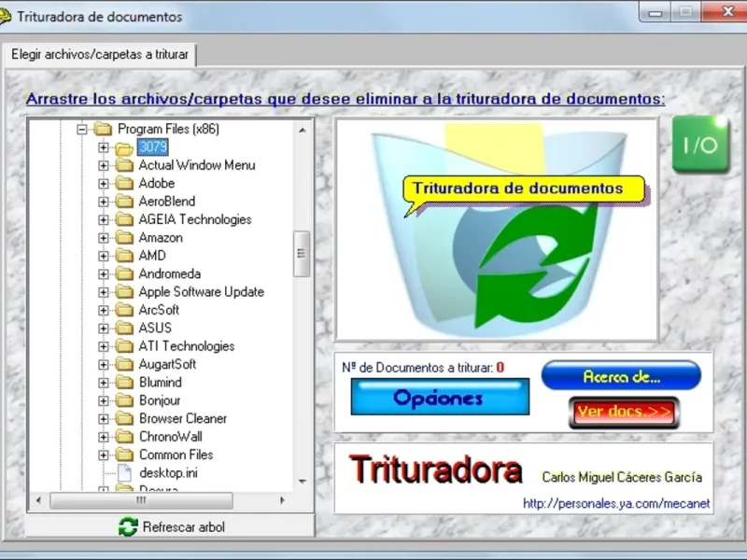Click the Adobe folder icon
The width and height of the screenshot is (747, 560).
point(124,183)
